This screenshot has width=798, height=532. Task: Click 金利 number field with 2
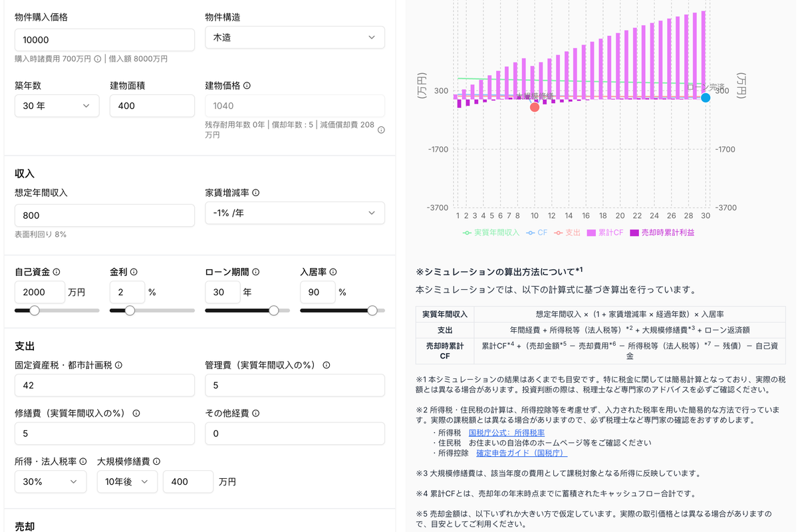(x=127, y=292)
